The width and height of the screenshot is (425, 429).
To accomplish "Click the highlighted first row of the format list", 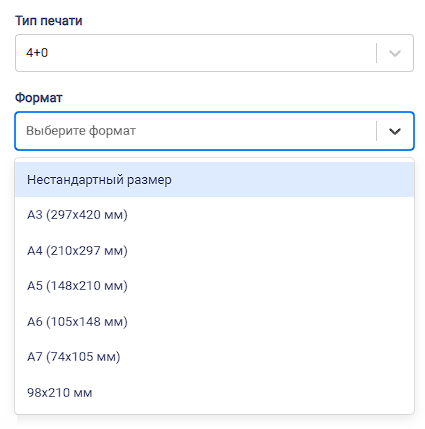I will 214,179.
